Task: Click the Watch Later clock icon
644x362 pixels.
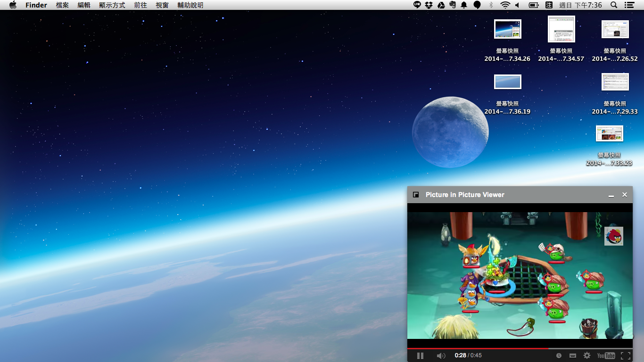Action: point(559,356)
